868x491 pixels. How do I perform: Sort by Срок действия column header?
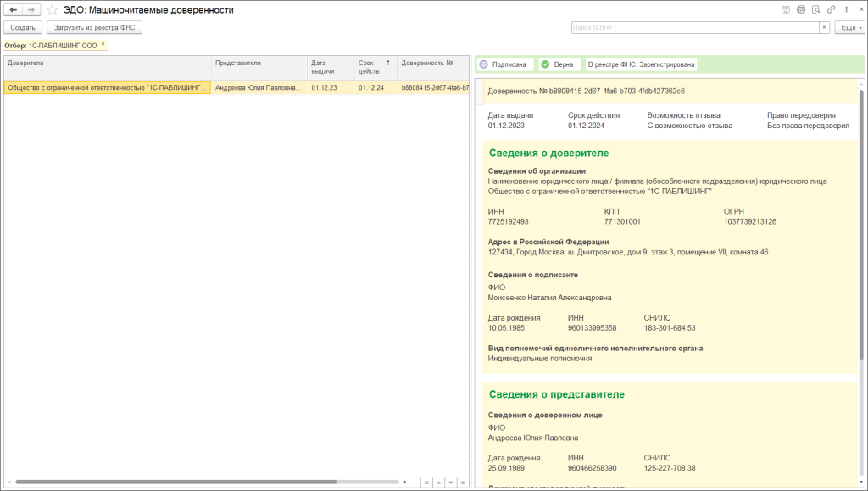(x=371, y=66)
